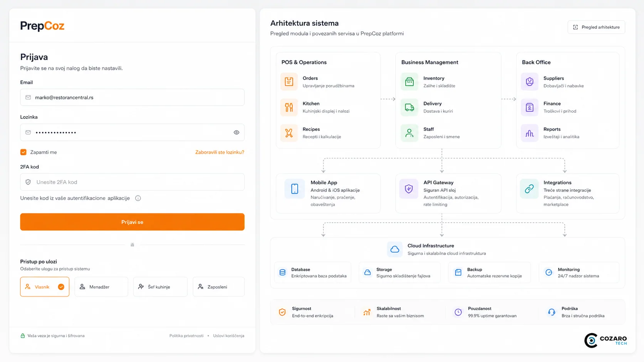This screenshot has height=362, width=644.
Task: Toggle the Zapamti me checkbox
Action: [23, 152]
